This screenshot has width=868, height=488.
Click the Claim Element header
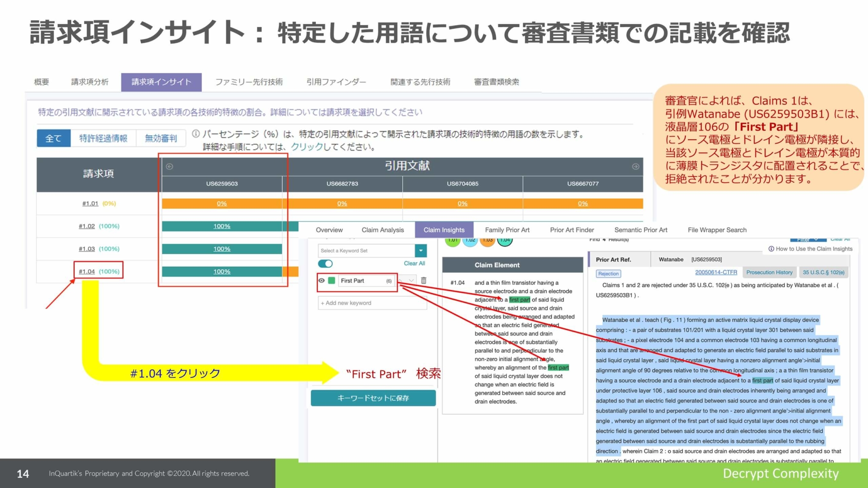[513, 265]
